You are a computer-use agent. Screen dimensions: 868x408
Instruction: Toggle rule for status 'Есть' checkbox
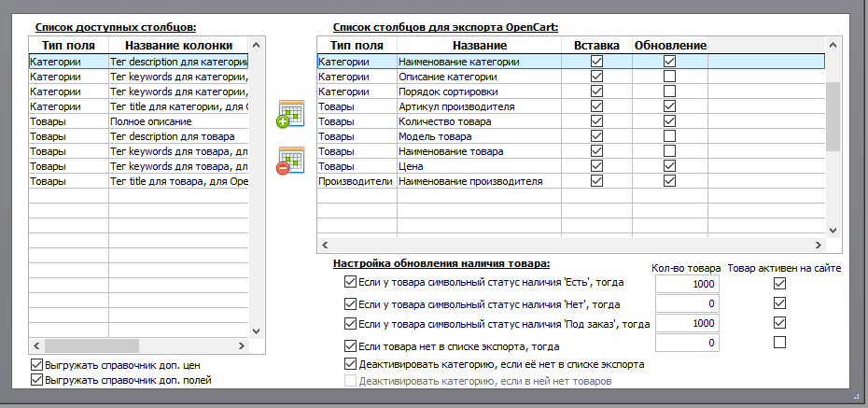[350, 282]
